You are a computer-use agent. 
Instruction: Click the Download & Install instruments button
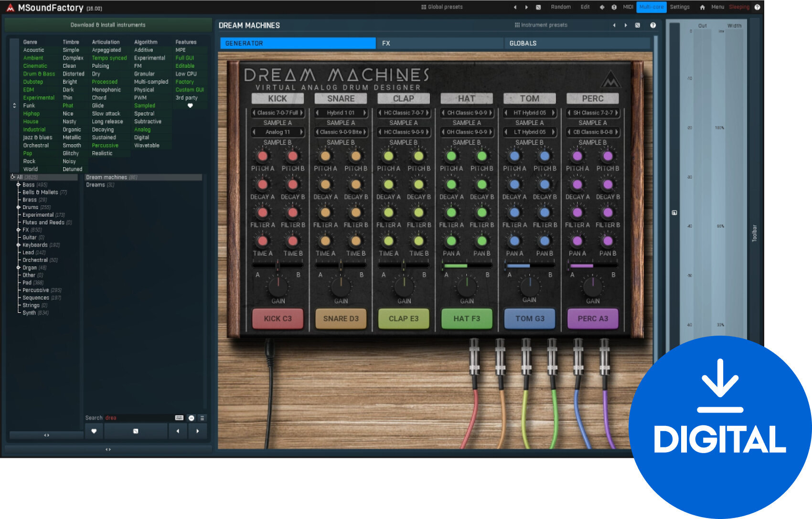pyautogui.click(x=109, y=25)
